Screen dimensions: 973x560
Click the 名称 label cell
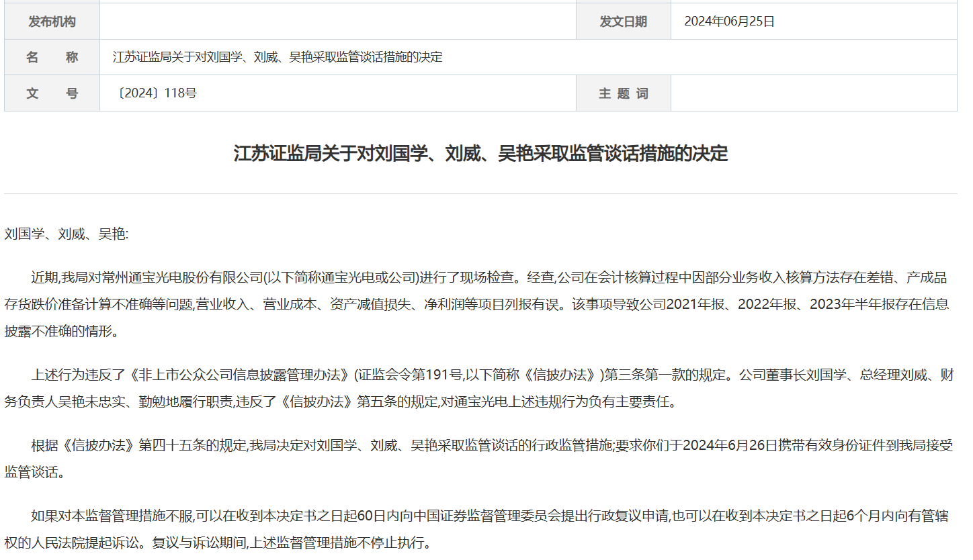[52, 57]
